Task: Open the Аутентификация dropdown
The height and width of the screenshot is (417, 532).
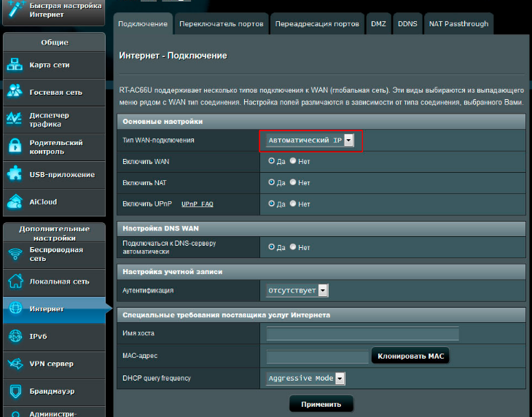Action: (x=297, y=290)
